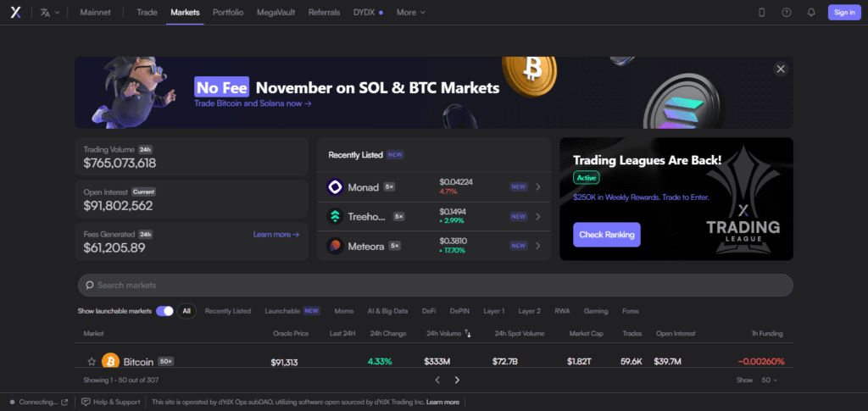Switch to the Portfolio tab
868x411 pixels.
[228, 13]
